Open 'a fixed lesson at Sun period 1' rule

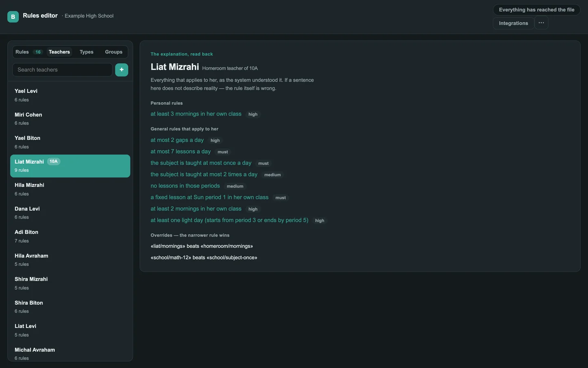click(209, 197)
